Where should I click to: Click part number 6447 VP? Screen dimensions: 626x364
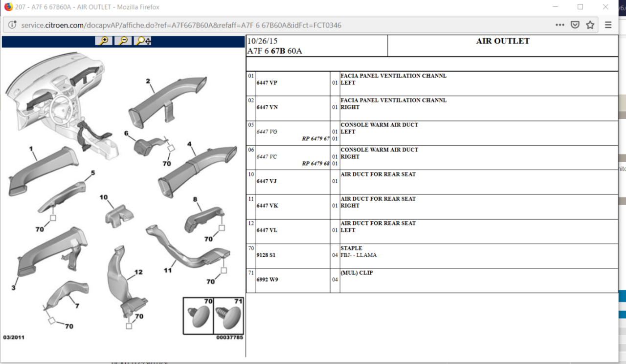point(267,83)
